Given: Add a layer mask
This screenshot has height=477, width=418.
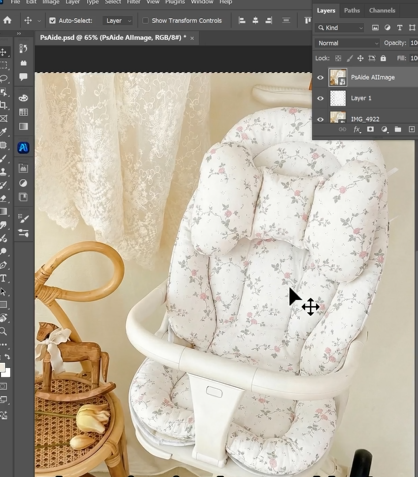Looking at the screenshot, I should point(370,129).
